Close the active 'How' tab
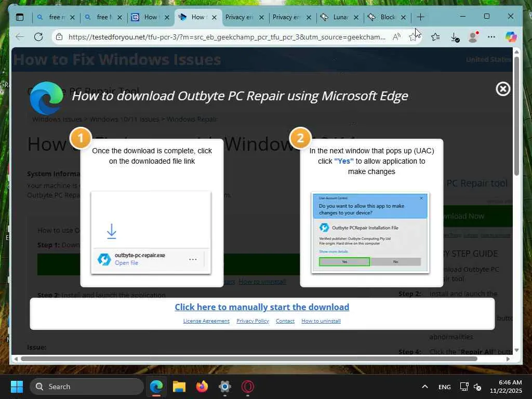 [214, 17]
